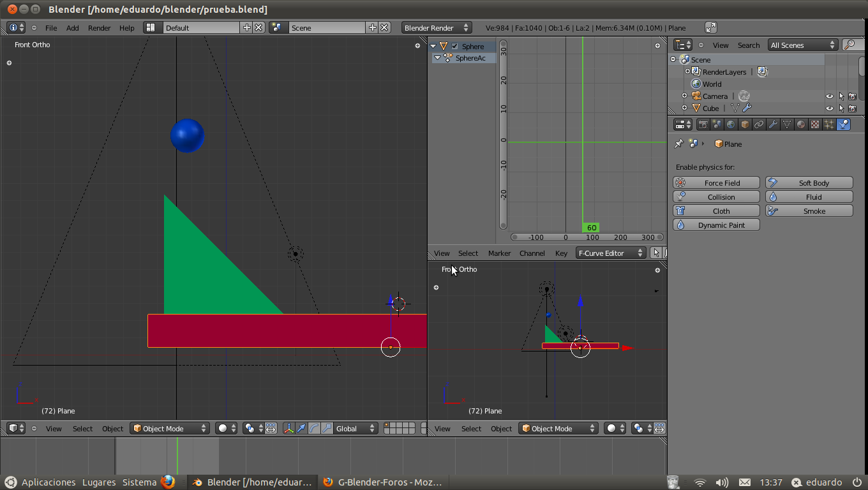
Task: Open the World properties globe tab
Action: click(x=731, y=125)
